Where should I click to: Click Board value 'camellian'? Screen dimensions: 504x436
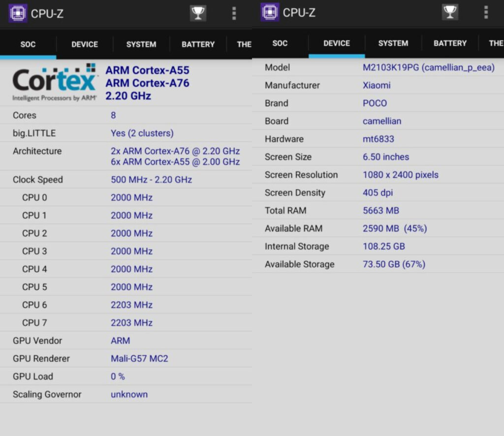(382, 121)
